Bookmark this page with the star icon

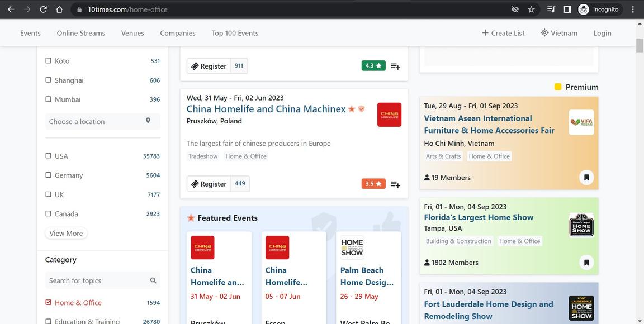click(531, 9)
